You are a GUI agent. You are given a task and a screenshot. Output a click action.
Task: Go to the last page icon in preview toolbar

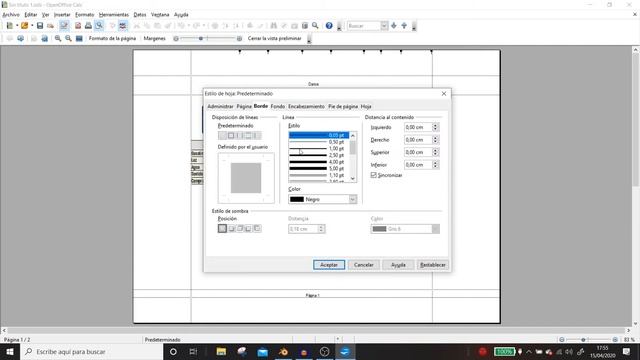click(44, 38)
